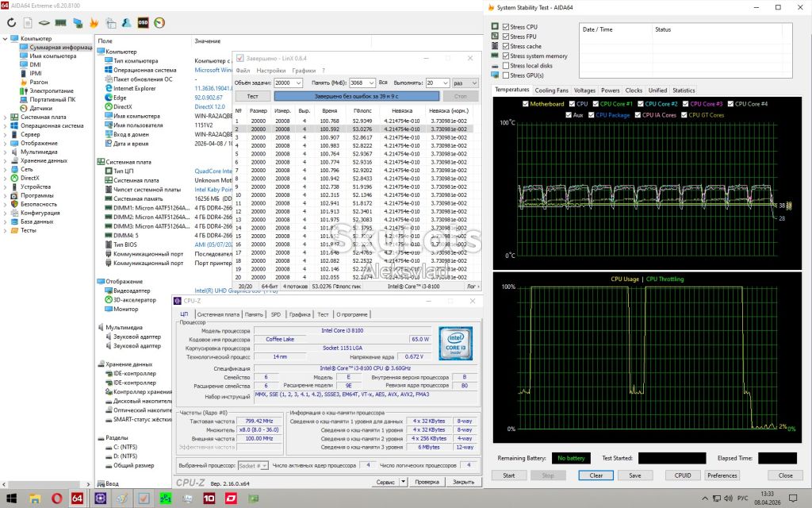812x508 pixels.
Task: Click the network monitors toolbar icon
Action: point(77,23)
